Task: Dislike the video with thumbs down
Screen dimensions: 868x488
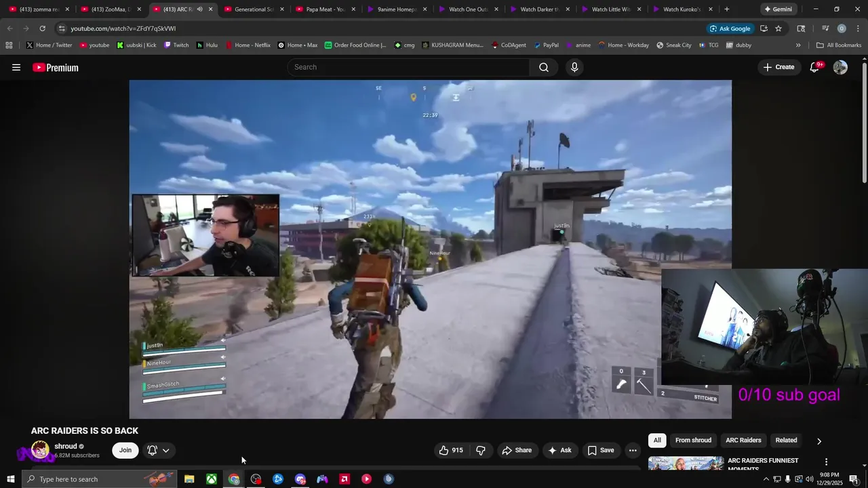Action: (481, 450)
